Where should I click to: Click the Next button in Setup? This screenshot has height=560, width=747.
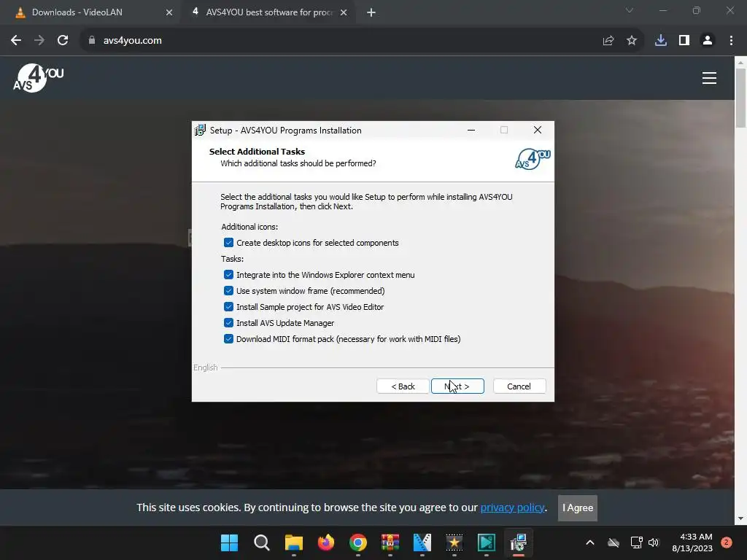pyautogui.click(x=457, y=386)
